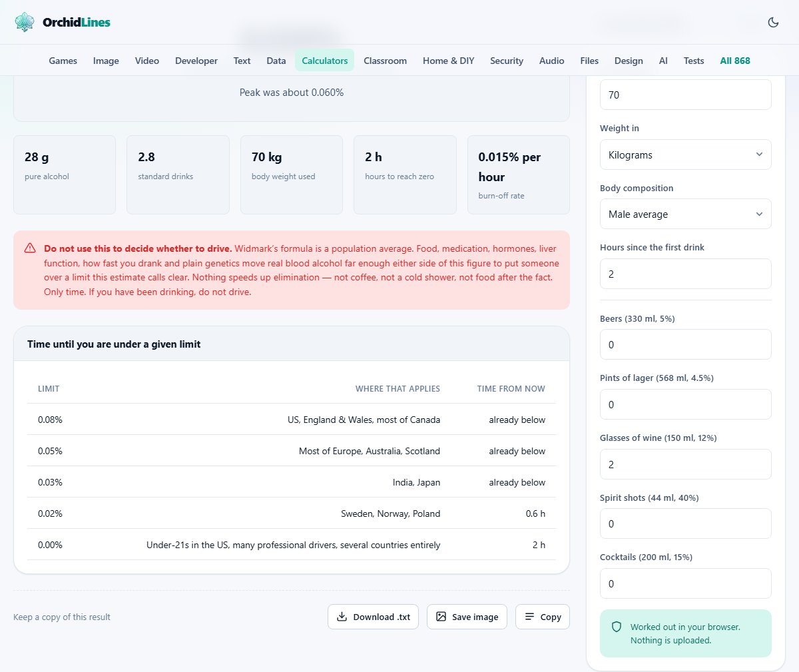Viewport: 799px width, 672px height.
Task: Open the Files category
Action: (x=589, y=61)
